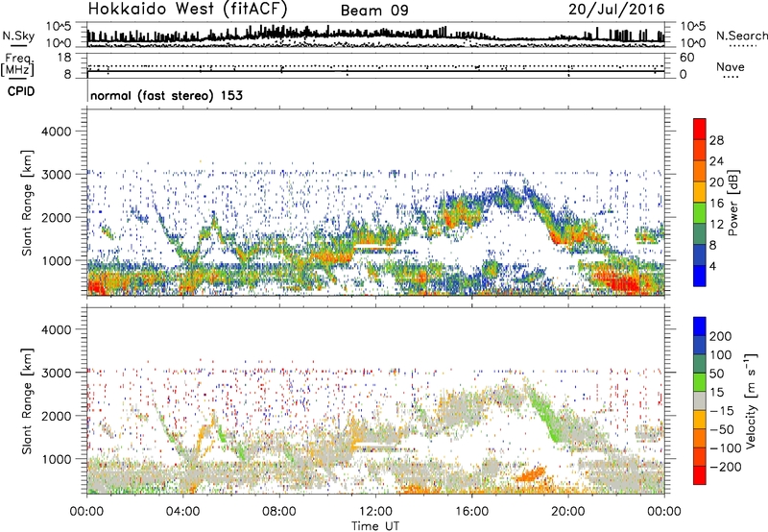Viewport: 768px width, 532px height.
Task: Click the '10^0' label on the right
Action: tap(692, 43)
